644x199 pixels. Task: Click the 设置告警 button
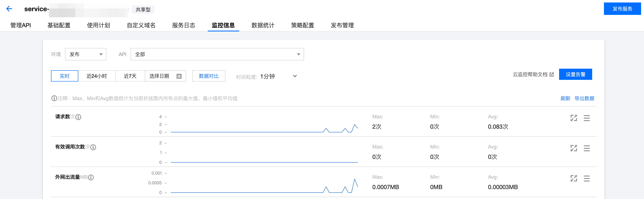click(x=575, y=74)
